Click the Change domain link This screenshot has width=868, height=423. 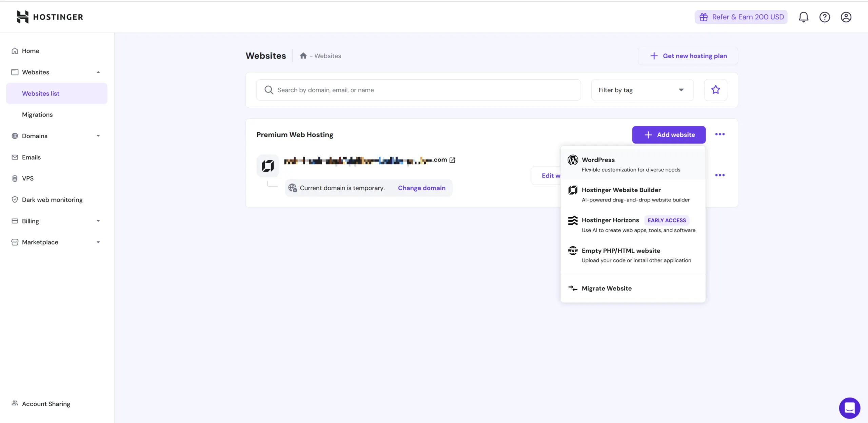[x=421, y=188]
